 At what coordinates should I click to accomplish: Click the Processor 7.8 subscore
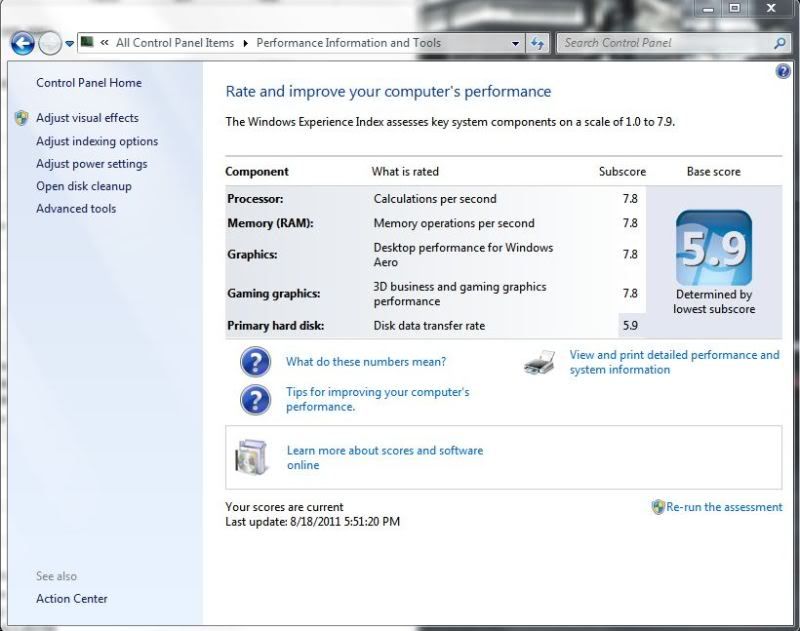click(631, 199)
